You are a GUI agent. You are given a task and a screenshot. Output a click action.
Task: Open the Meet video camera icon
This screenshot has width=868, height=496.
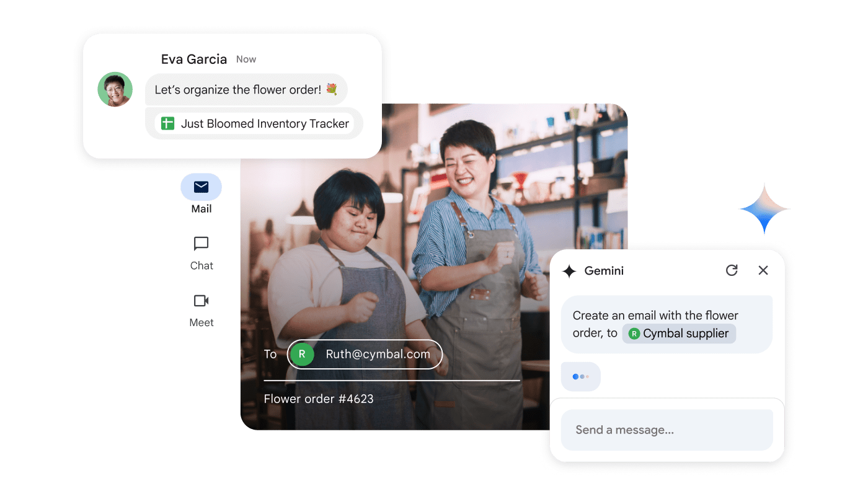click(x=201, y=301)
